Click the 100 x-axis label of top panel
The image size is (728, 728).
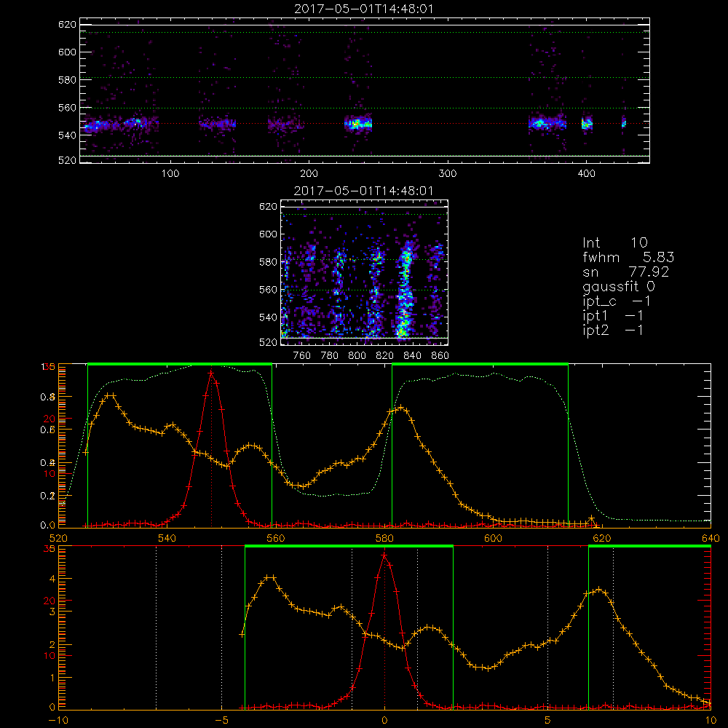[170, 174]
